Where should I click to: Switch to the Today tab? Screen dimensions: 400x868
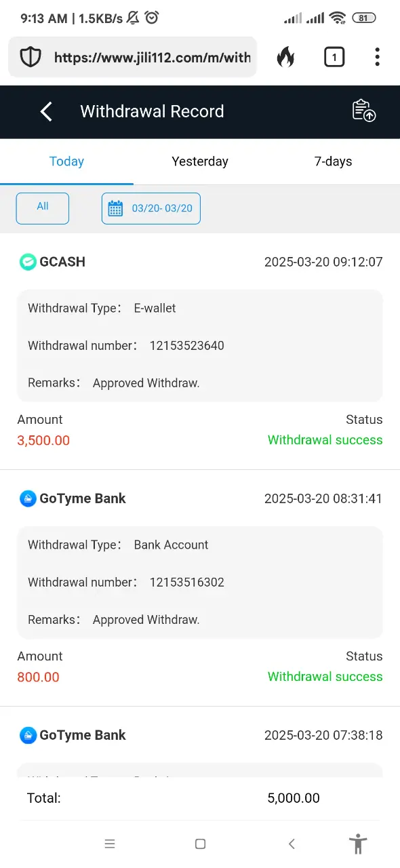(x=66, y=161)
